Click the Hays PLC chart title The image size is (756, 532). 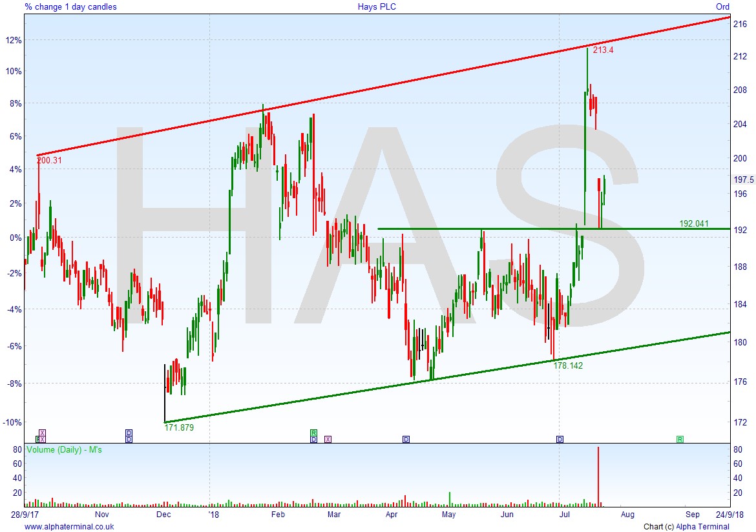[377, 6]
